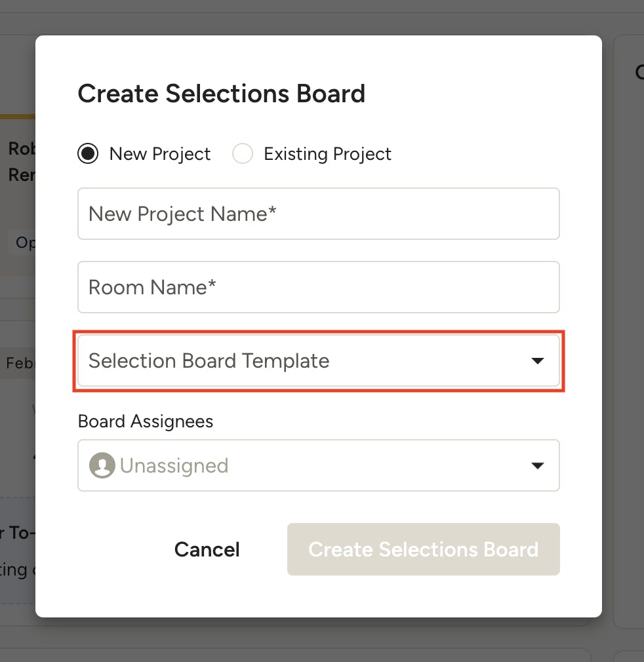Click the Unassigned avatar icon
This screenshot has width=644, height=662.
click(x=102, y=466)
